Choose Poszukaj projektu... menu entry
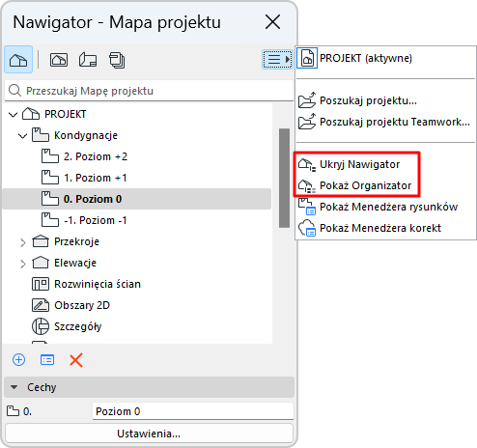 coord(385,100)
